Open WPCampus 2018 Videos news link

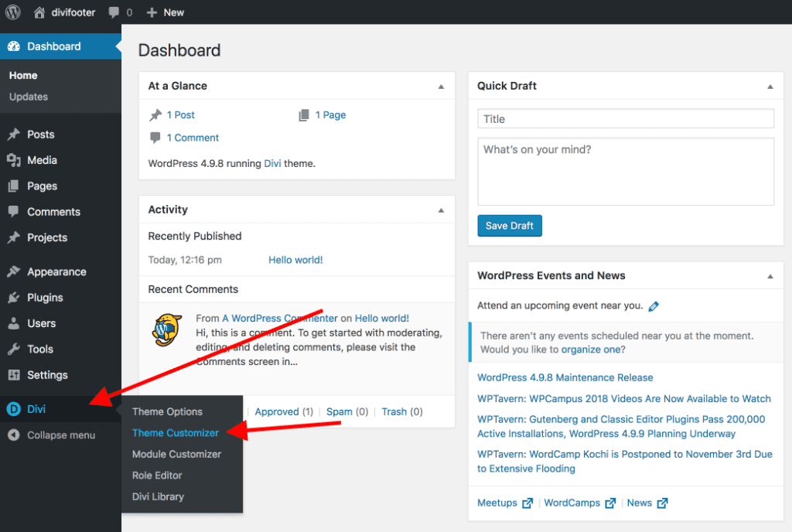click(x=624, y=399)
